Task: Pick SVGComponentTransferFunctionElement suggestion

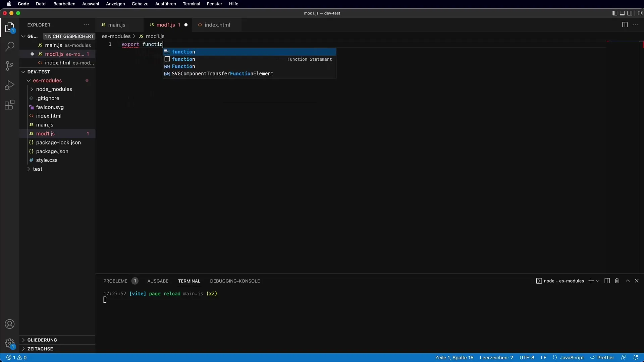Action: pyautogui.click(x=250, y=73)
